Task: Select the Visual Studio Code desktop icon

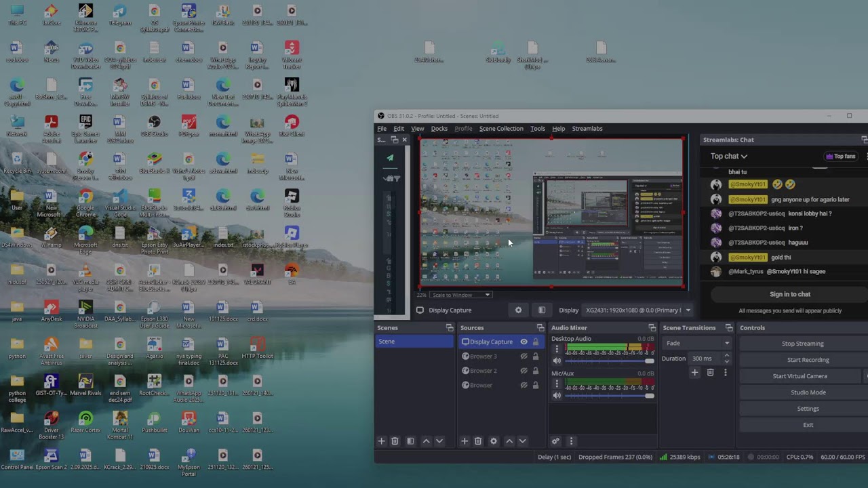Action: tap(120, 203)
